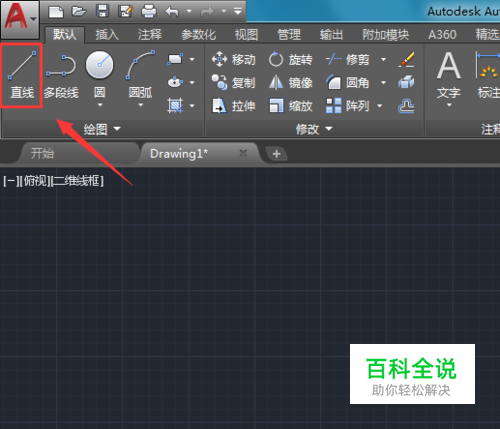
Task: Redo the action arrow
Action: [x=207, y=12]
